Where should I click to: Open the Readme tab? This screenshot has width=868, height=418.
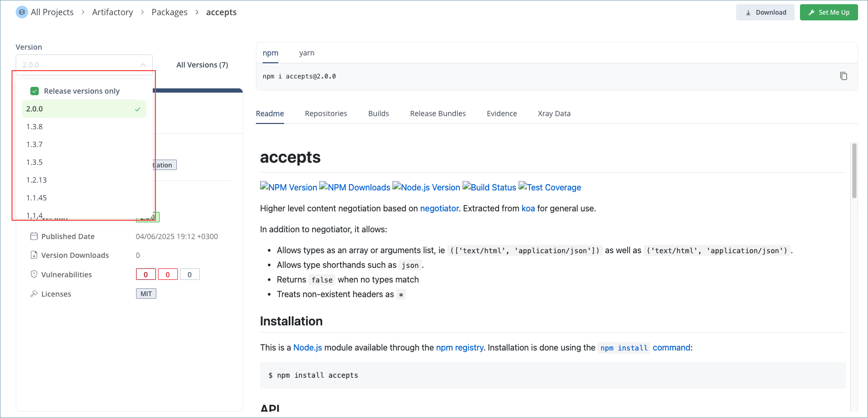pos(270,114)
